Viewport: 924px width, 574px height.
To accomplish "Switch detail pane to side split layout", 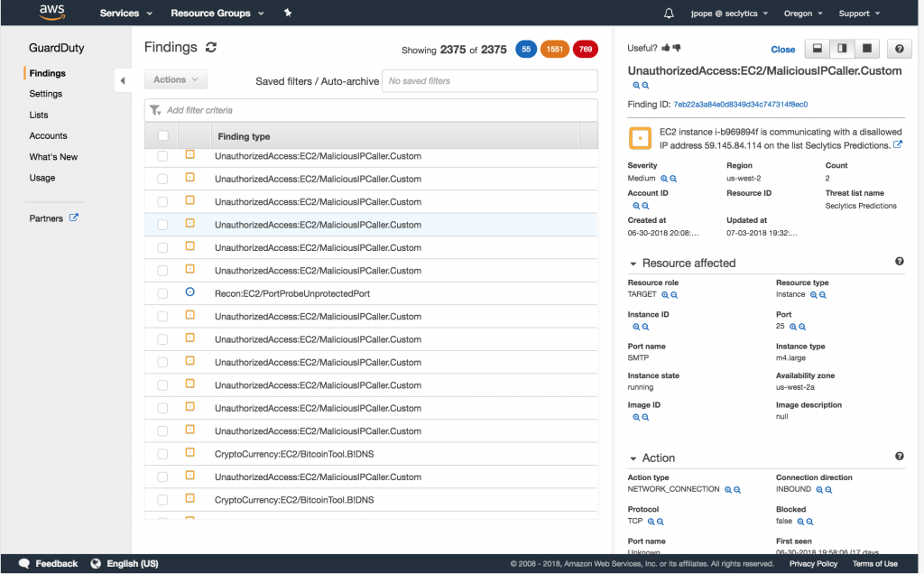I will click(842, 49).
